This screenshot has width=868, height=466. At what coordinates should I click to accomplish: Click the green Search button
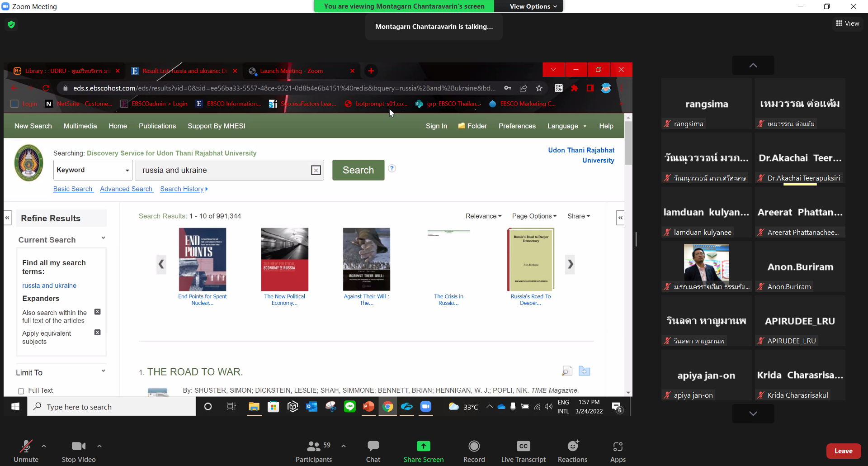[358, 170]
